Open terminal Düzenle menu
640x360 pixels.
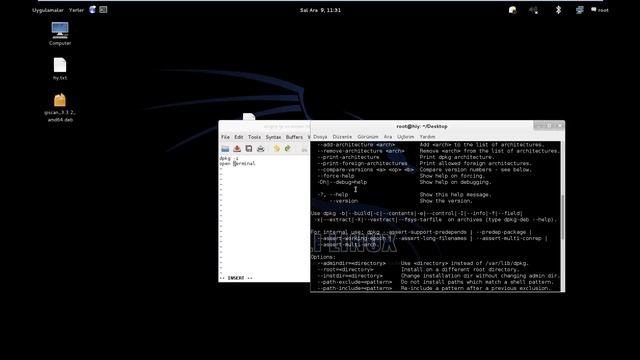[x=342, y=137]
